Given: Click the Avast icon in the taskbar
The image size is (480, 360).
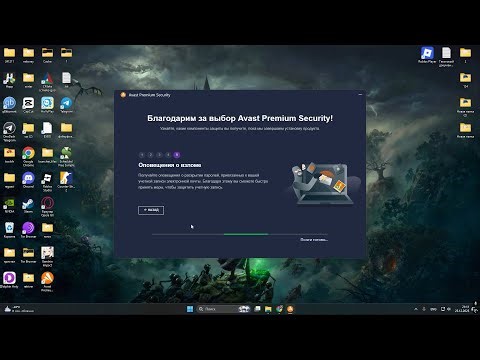Looking at the screenshot, I should point(290,309).
